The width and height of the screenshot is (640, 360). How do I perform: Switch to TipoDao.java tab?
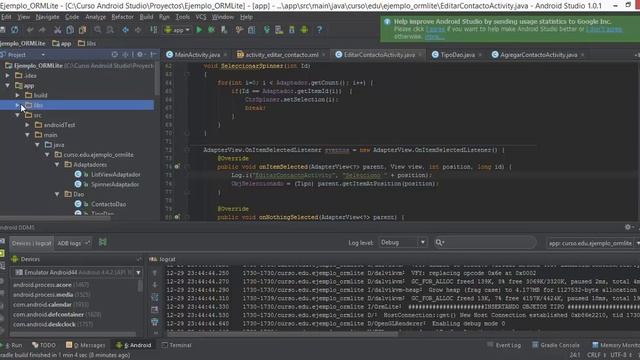[x=457, y=55]
